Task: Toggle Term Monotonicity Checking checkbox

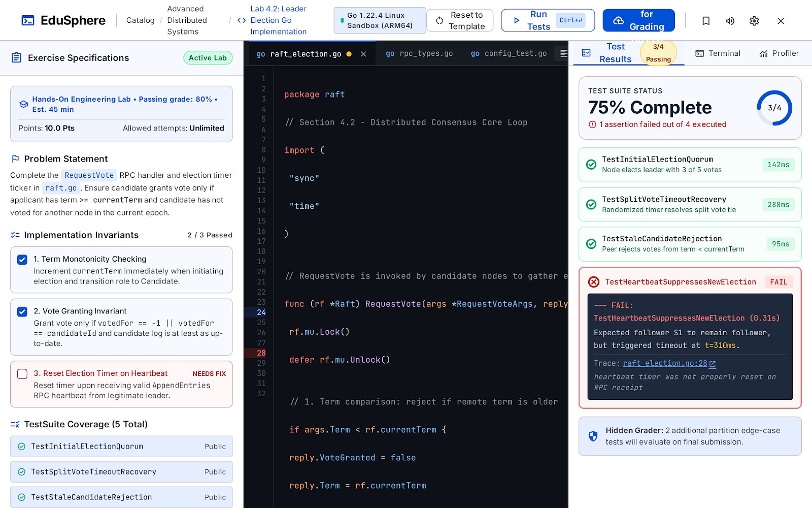Action: click(22, 260)
